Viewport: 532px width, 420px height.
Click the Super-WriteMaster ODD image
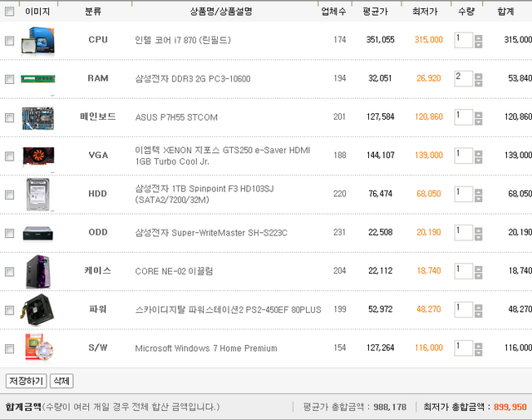pyautogui.click(x=38, y=233)
